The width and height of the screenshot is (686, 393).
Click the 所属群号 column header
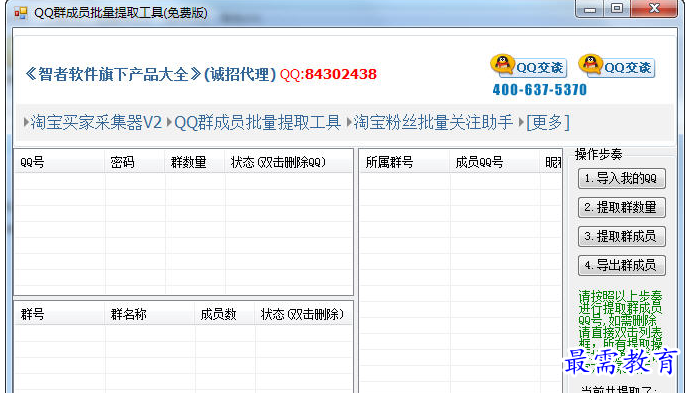click(x=405, y=162)
